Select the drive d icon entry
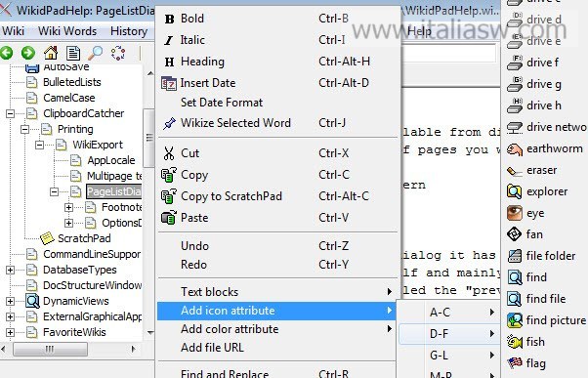The width and height of the screenshot is (588, 378). (x=534, y=20)
